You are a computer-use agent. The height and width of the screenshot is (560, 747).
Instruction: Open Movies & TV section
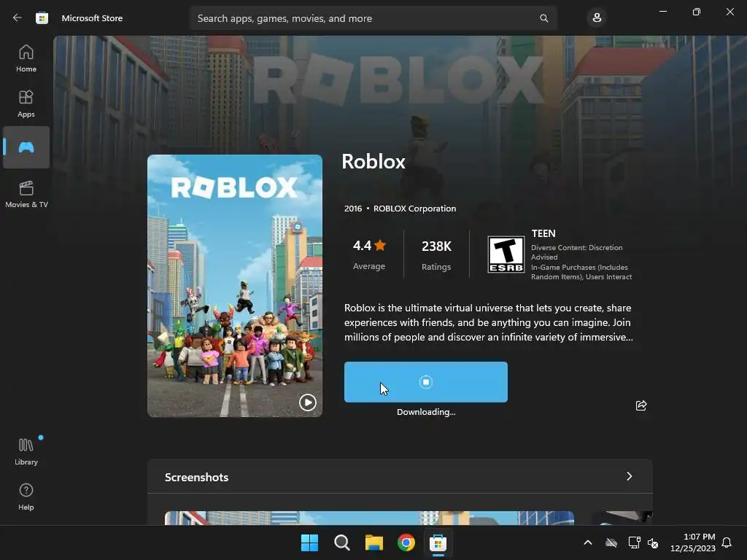pyautogui.click(x=26, y=194)
